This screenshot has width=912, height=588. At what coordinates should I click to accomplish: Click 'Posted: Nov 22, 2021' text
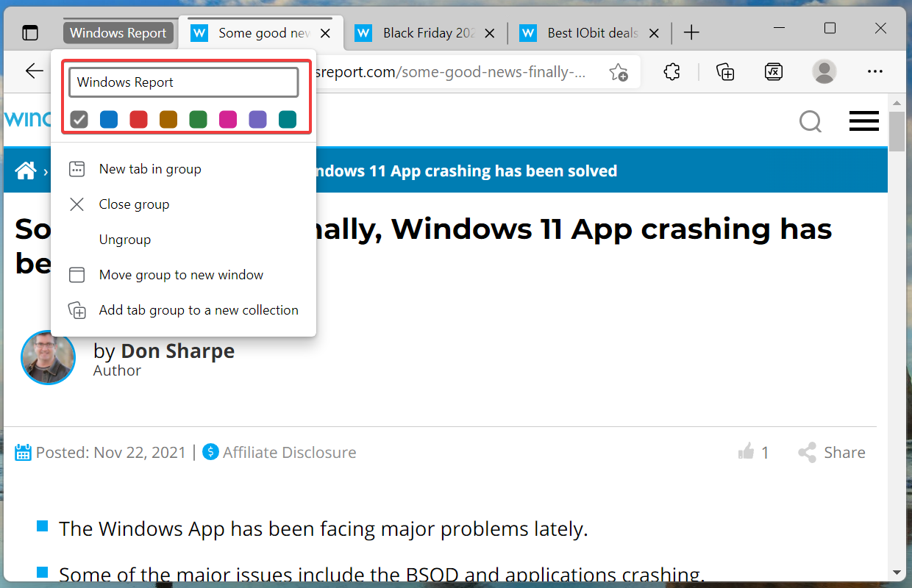[111, 452]
